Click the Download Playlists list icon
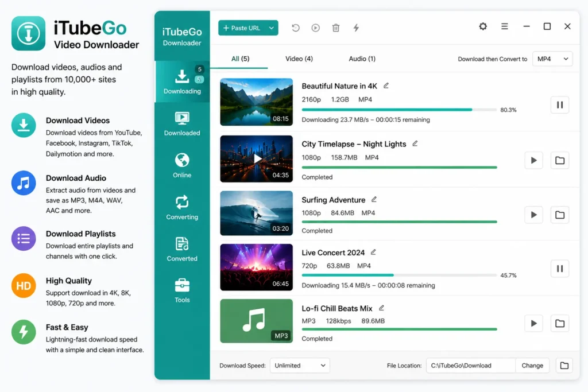The image size is (588, 392). click(24, 238)
